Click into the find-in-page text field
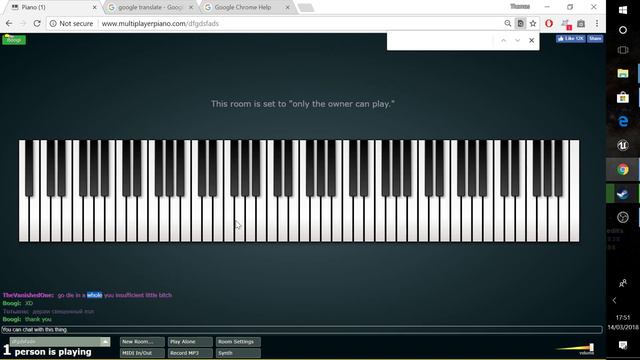This screenshot has width=640, height=360. (441, 40)
